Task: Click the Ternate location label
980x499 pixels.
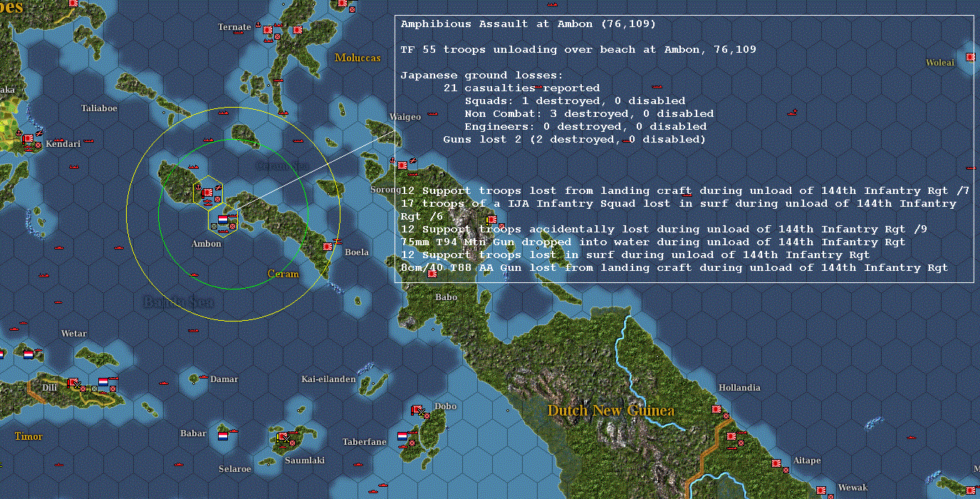Action: tap(234, 27)
